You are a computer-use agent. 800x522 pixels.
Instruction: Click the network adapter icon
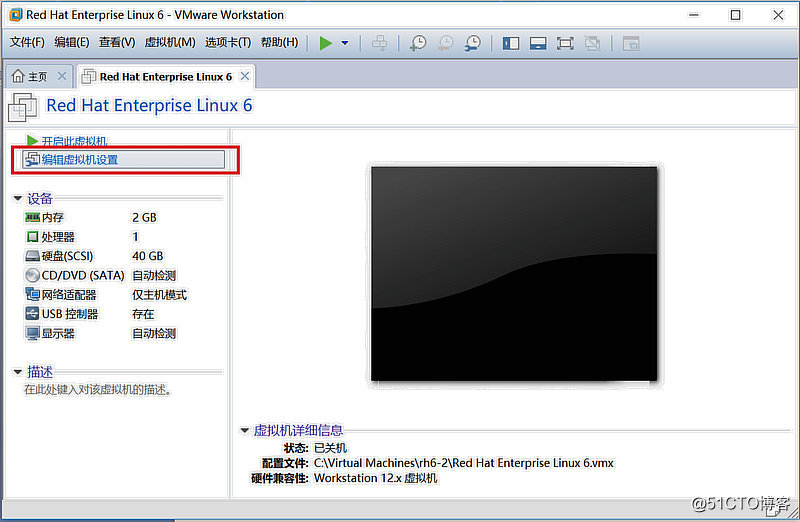coord(32,294)
